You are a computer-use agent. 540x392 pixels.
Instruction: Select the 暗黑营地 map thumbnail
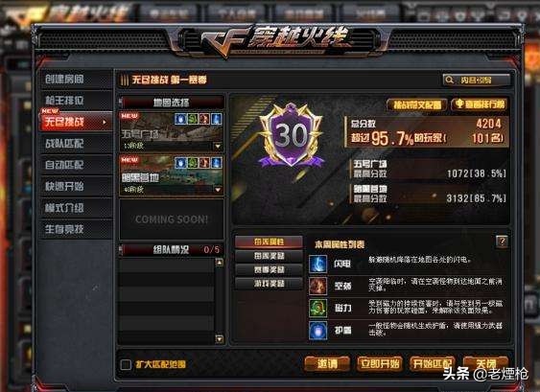point(171,175)
